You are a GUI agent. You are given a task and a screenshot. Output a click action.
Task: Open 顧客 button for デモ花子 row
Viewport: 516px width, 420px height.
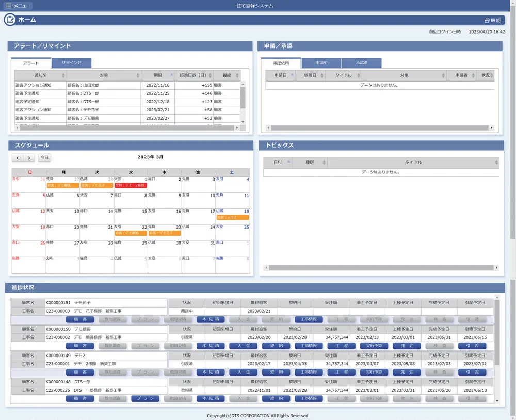coord(80,319)
